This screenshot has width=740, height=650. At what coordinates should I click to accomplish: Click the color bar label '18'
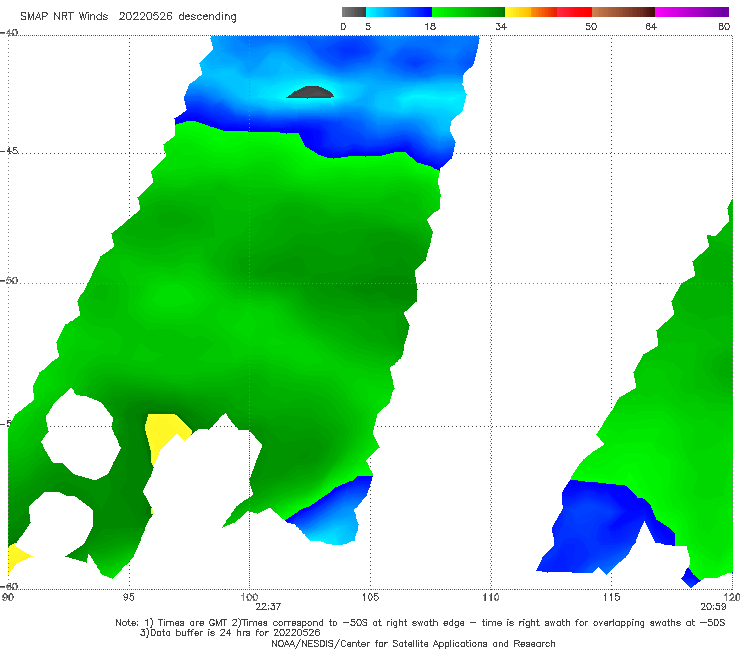[430, 26]
